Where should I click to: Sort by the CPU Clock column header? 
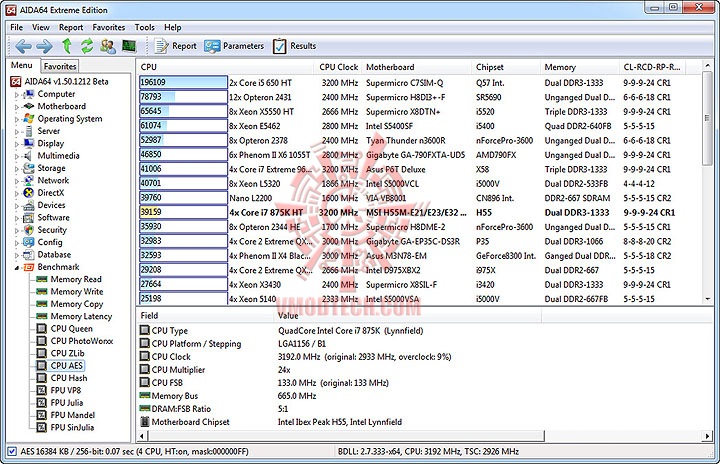click(338, 67)
